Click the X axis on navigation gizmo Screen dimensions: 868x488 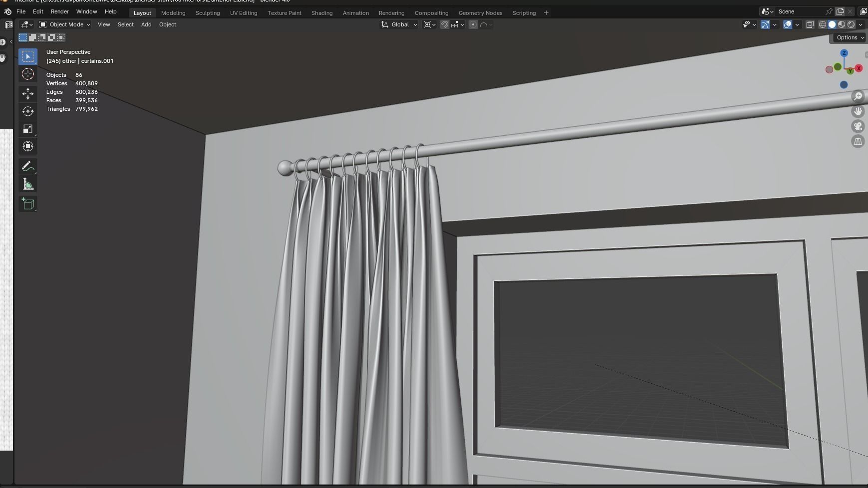tap(859, 68)
